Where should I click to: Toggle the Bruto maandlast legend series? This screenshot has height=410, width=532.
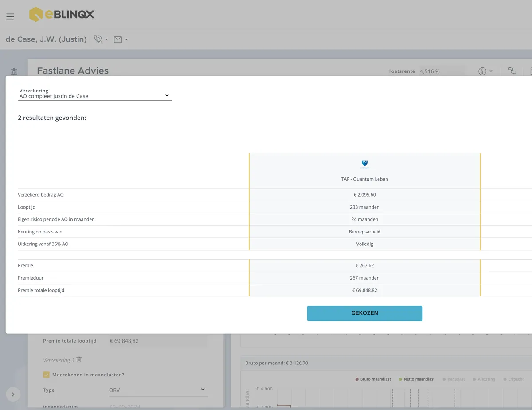click(373, 379)
